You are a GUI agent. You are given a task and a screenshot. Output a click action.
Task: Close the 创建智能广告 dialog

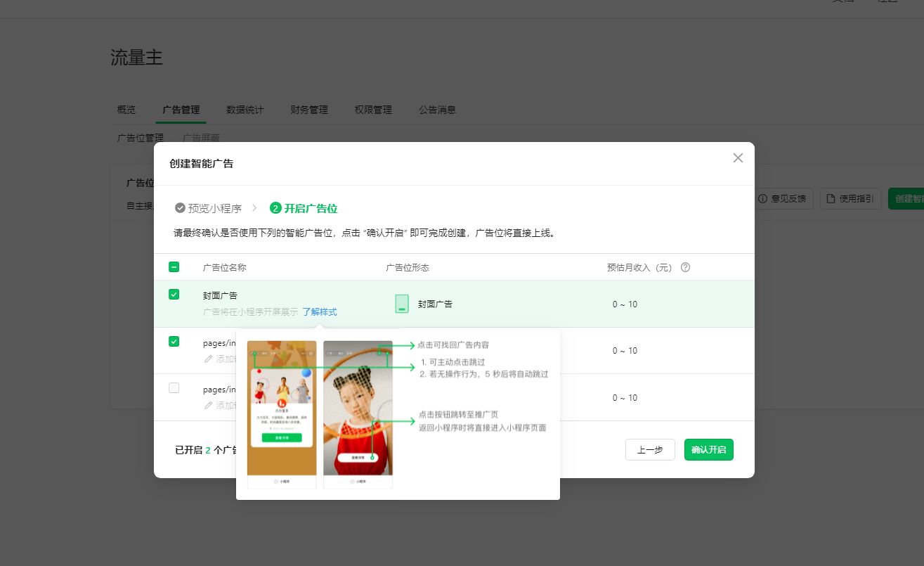click(738, 158)
